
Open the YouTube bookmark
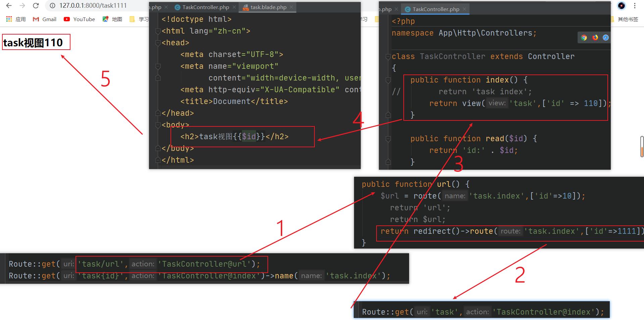pyautogui.click(x=80, y=19)
